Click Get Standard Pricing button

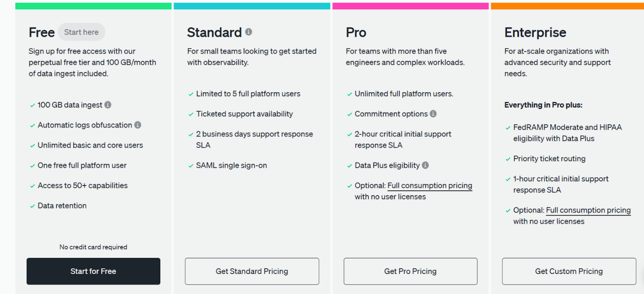tap(252, 271)
